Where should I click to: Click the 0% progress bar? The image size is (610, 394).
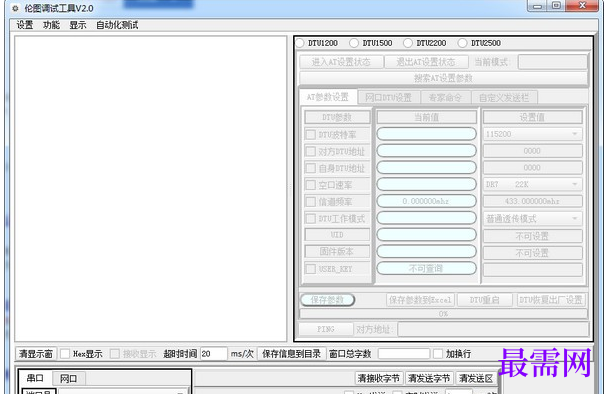click(x=443, y=313)
